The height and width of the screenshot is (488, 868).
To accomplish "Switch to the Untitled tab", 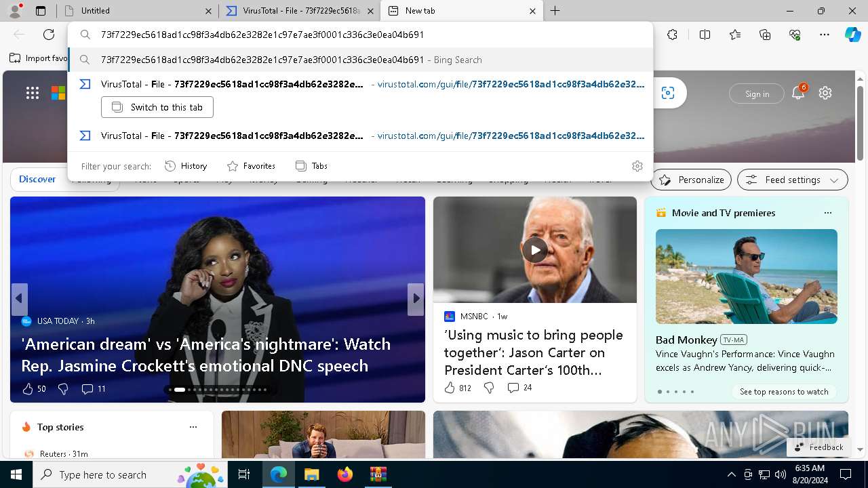I will [136, 11].
